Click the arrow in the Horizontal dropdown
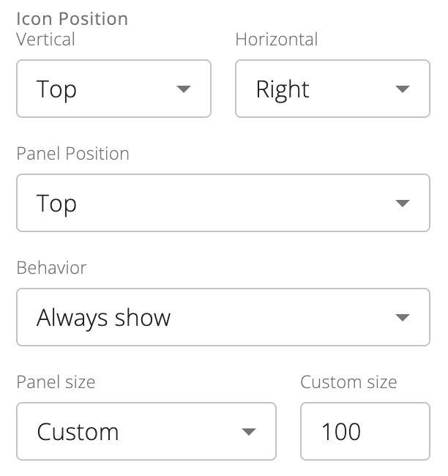Screen dimensions: 448x476 point(402,89)
